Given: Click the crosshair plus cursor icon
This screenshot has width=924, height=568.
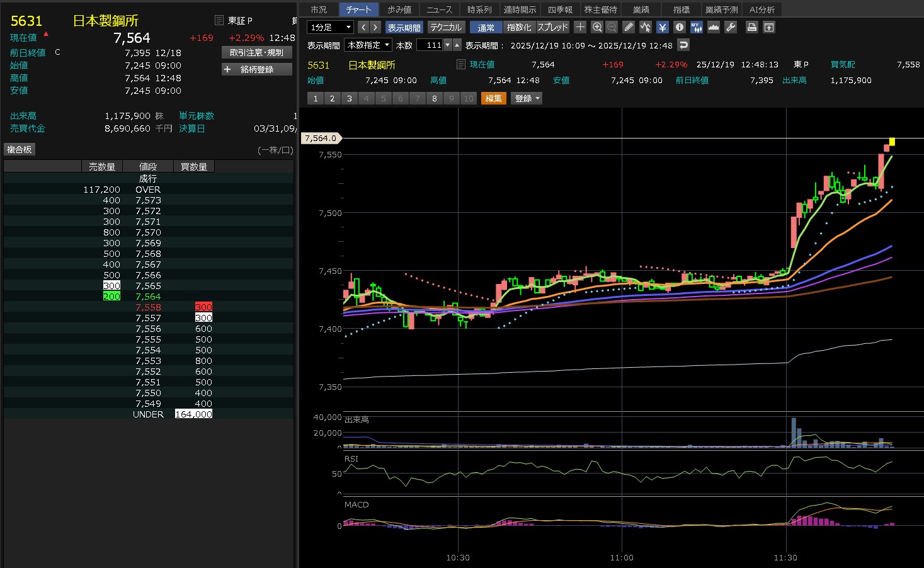Looking at the screenshot, I should [580, 27].
